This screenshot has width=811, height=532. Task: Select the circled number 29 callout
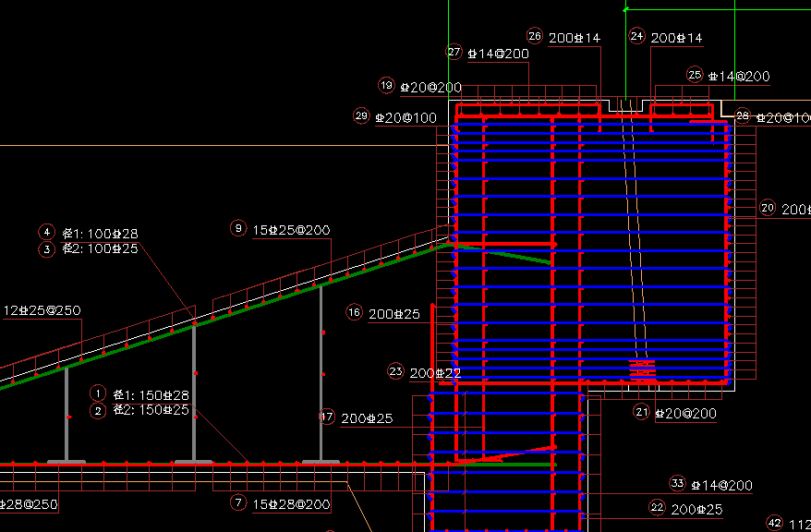(361, 115)
